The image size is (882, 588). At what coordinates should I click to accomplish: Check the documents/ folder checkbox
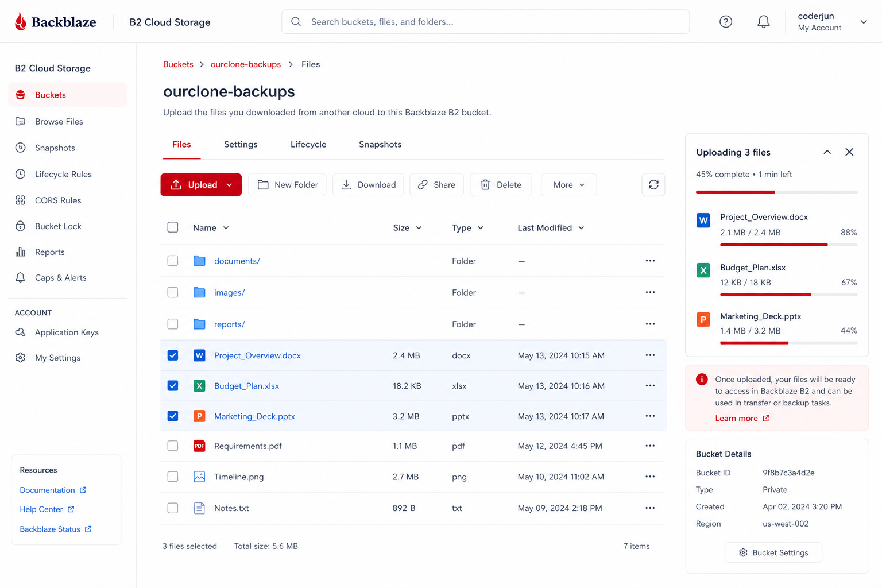pyautogui.click(x=173, y=261)
